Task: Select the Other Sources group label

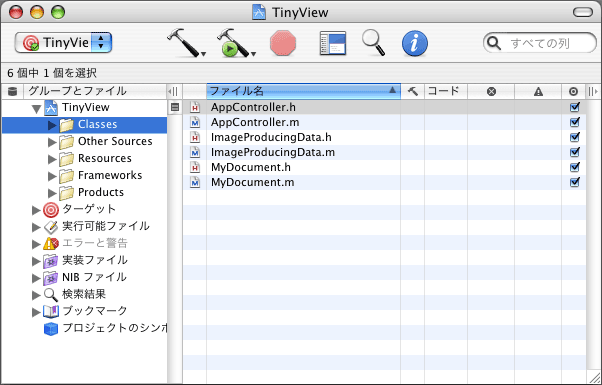Action: click(115, 141)
